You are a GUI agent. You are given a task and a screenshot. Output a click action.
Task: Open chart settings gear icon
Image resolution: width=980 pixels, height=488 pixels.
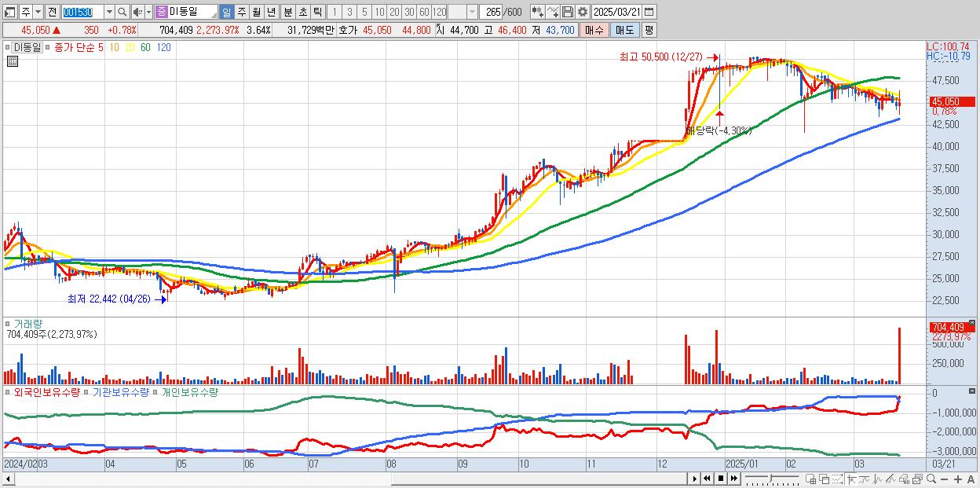(582, 12)
